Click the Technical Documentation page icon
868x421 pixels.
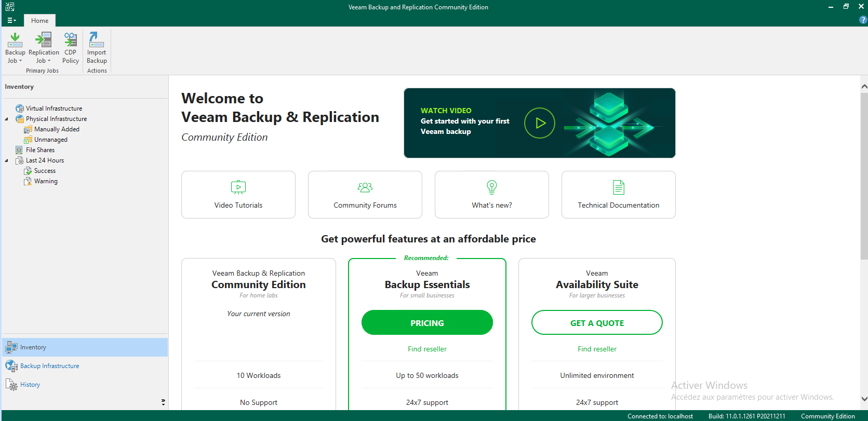click(619, 187)
